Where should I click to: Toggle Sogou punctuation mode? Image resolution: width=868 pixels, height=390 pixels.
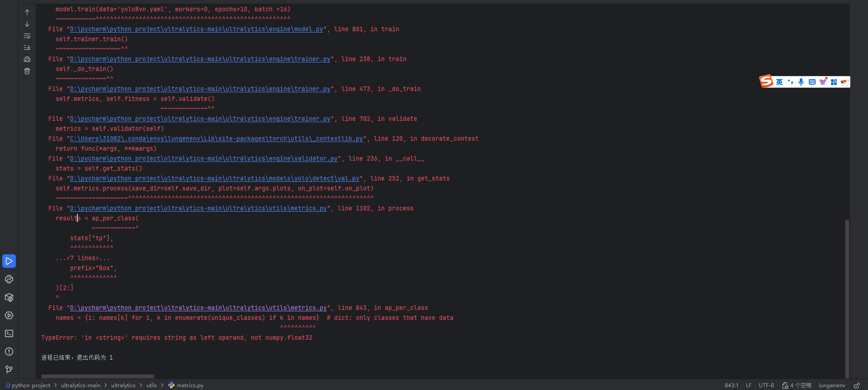(790, 82)
